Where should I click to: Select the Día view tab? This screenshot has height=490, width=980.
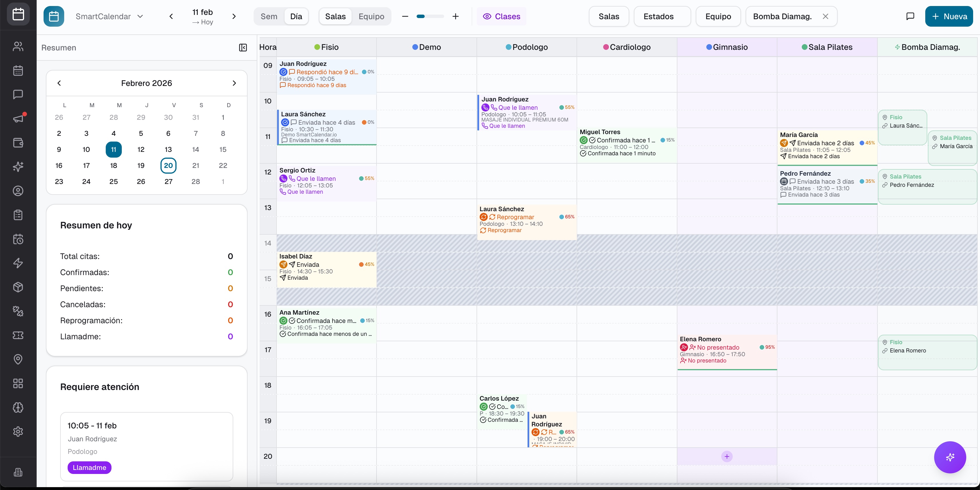coord(296,16)
